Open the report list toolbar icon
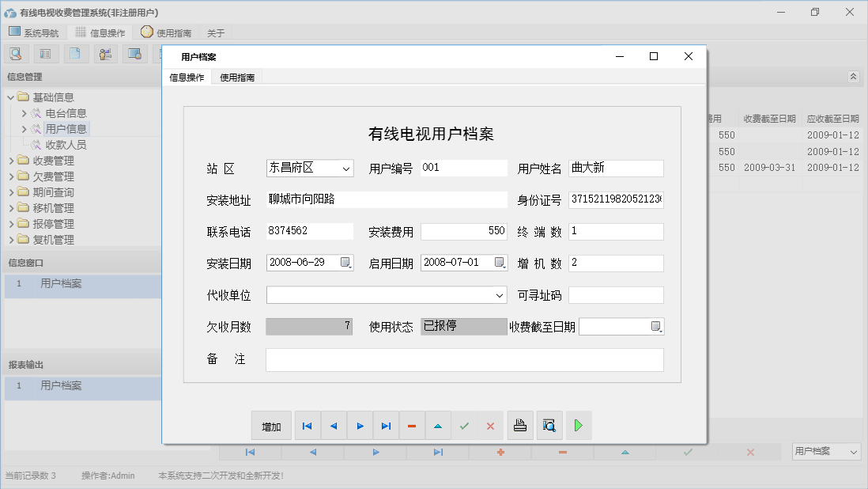This screenshot has width=868, height=489. (45, 53)
